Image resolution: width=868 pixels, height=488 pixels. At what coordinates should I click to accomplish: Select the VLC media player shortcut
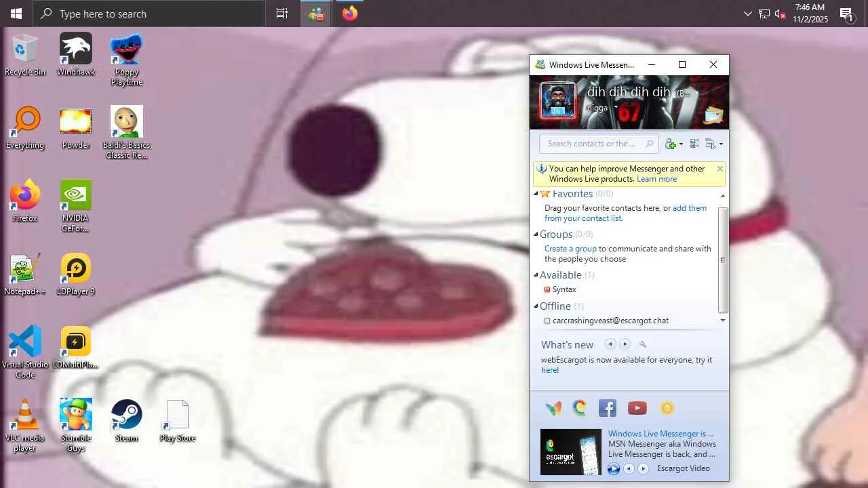(25, 425)
